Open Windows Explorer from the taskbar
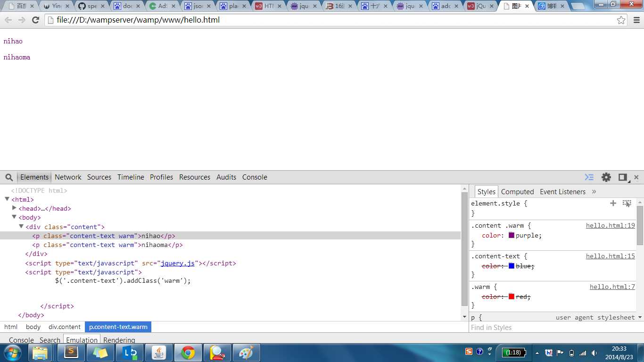 40,353
